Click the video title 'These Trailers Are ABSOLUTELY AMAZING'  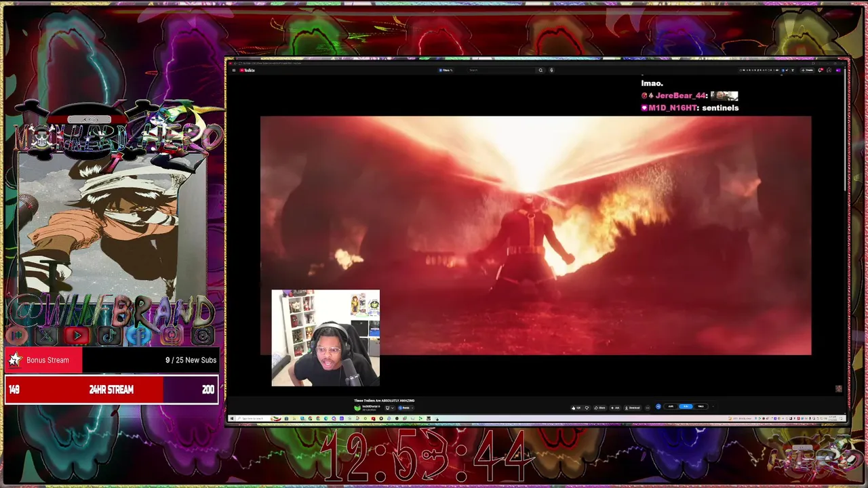click(x=384, y=401)
